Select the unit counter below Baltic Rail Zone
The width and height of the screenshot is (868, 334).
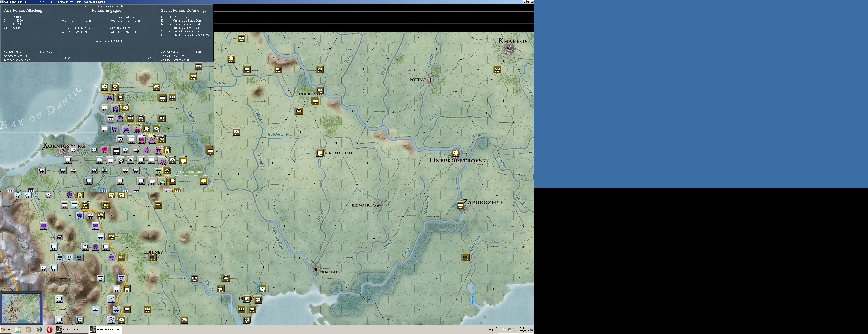[203, 181]
